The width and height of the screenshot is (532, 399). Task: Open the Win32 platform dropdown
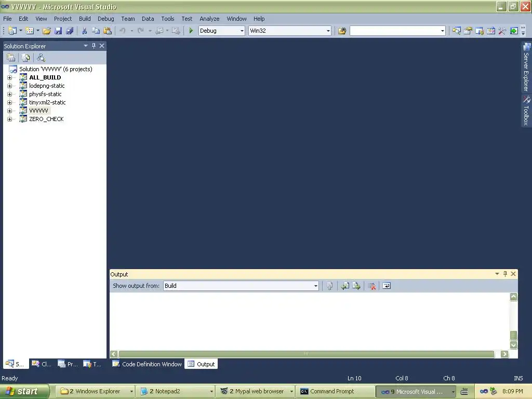328,31
